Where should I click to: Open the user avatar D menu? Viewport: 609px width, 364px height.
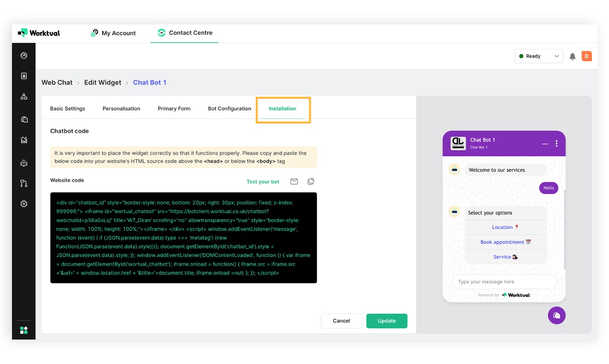[586, 56]
